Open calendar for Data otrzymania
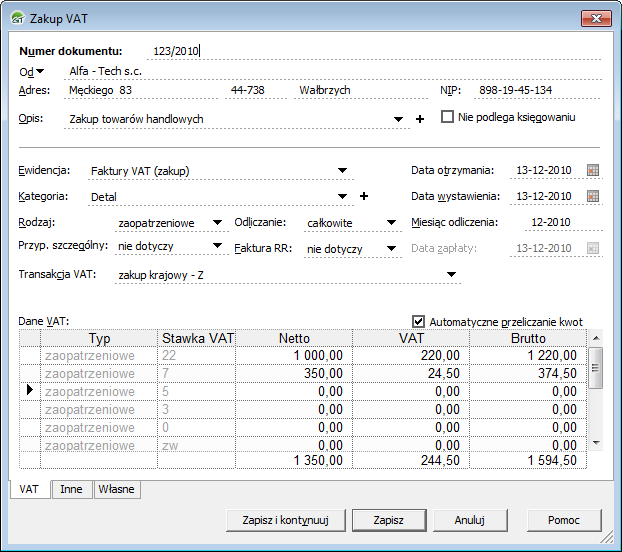 pyautogui.click(x=593, y=171)
